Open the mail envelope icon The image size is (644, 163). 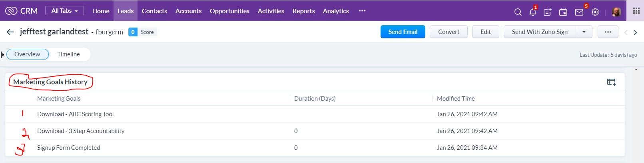pos(579,12)
